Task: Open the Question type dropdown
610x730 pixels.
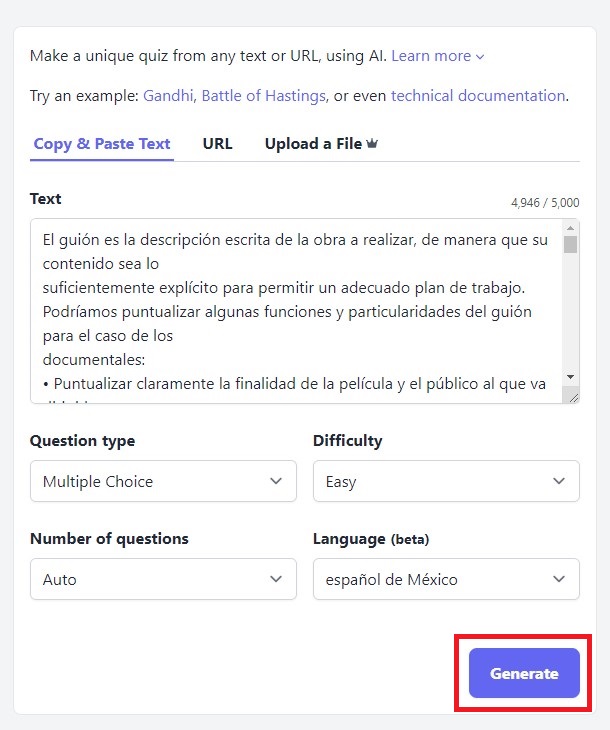Action: point(163,481)
